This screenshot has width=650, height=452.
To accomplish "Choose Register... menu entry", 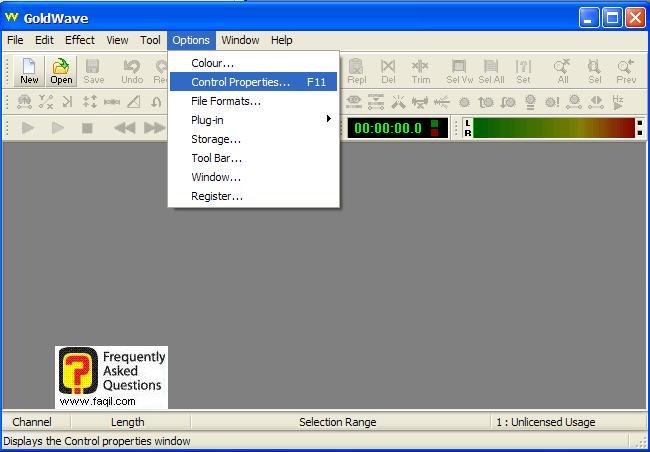I will 253,196.
